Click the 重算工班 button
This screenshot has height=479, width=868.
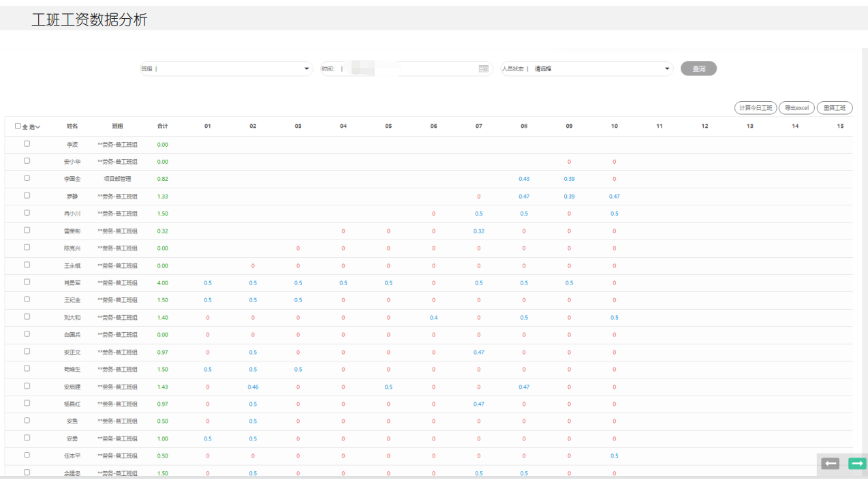pyautogui.click(x=834, y=107)
